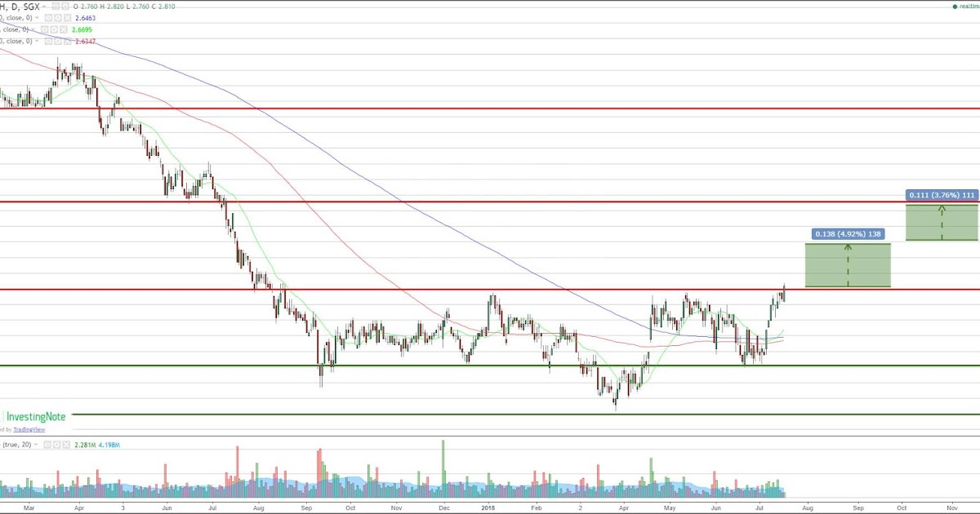Open the red moving average row dropdown
Viewport: 980px width, 514px height.
point(37,40)
